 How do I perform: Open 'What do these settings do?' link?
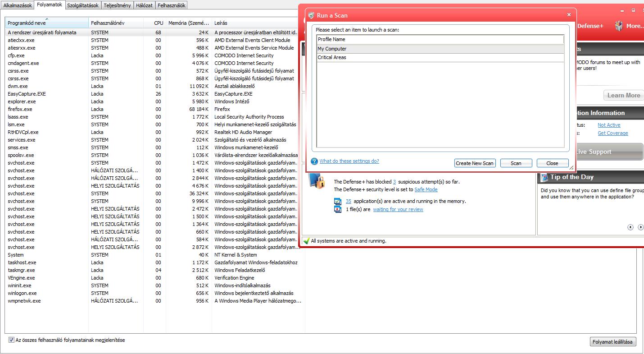coord(349,161)
